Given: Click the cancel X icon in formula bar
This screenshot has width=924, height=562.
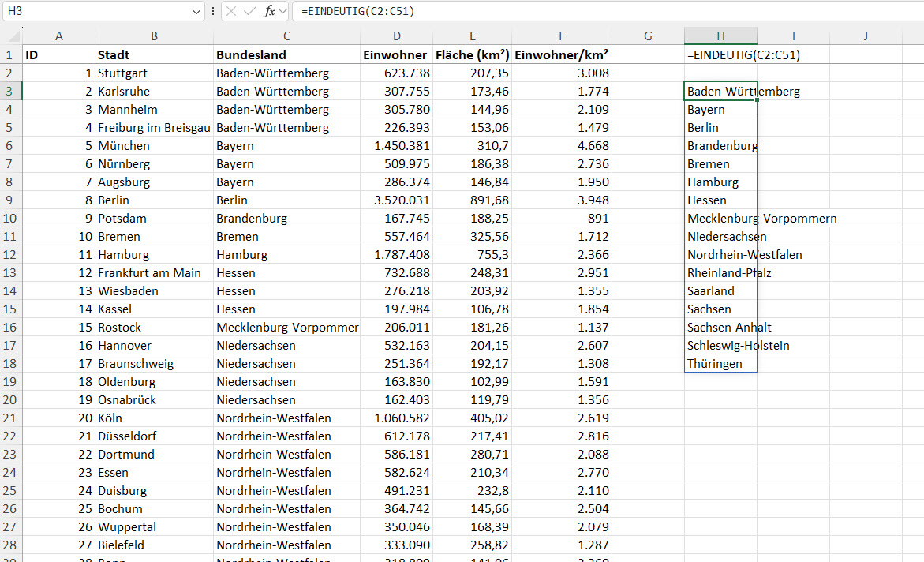Looking at the screenshot, I should tap(231, 11).
